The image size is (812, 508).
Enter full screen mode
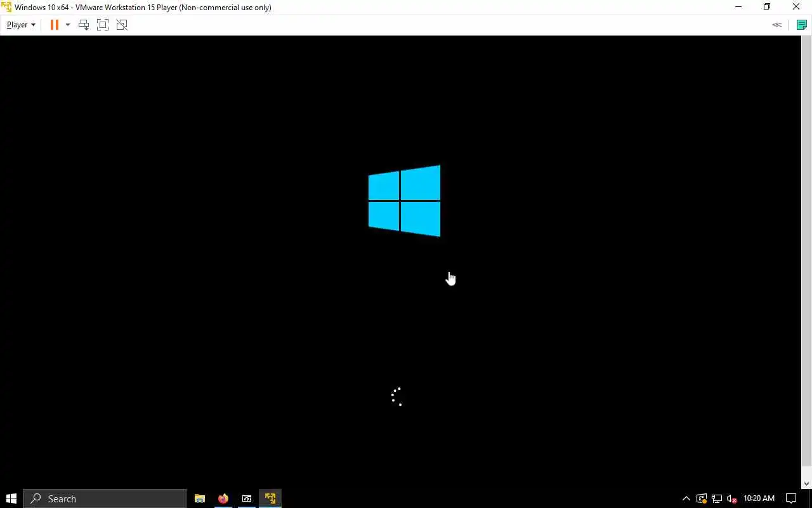(103, 25)
